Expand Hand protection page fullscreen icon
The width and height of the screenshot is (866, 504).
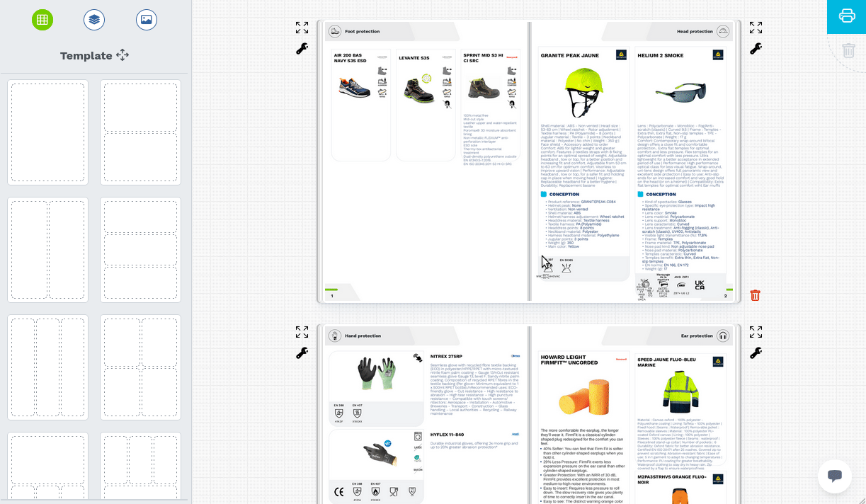(x=302, y=332)
